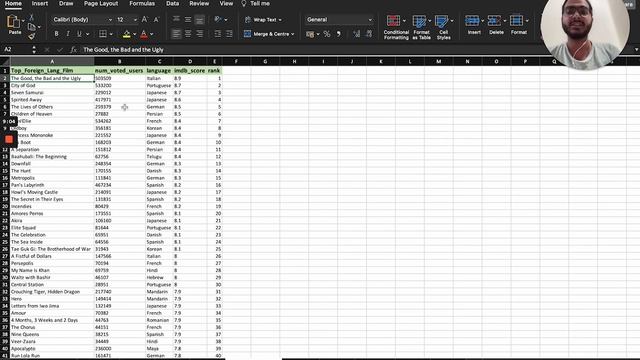Increase the cell indent
640x360 pixels.
tap(229, 34)
